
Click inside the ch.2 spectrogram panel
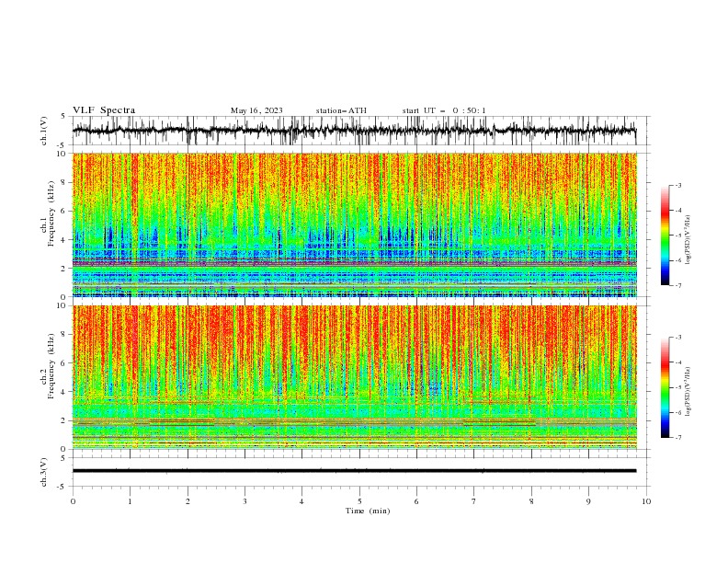(355, 377)
